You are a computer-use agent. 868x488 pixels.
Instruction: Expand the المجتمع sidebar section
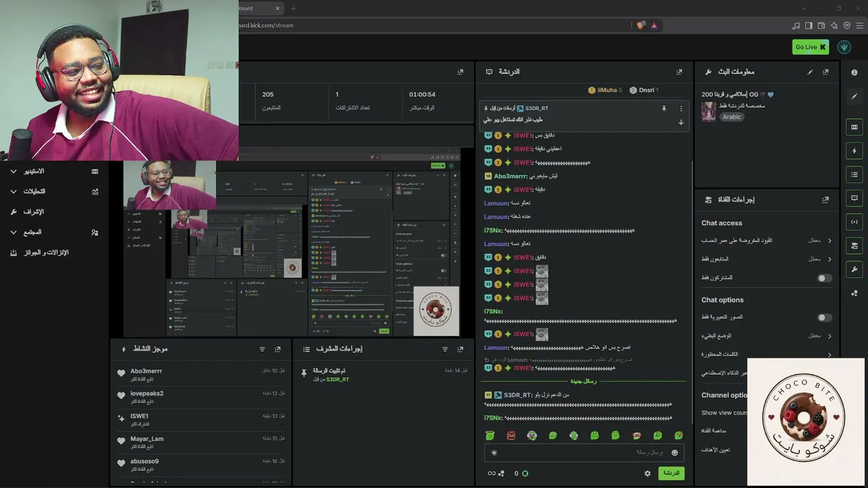click(14, 232)
